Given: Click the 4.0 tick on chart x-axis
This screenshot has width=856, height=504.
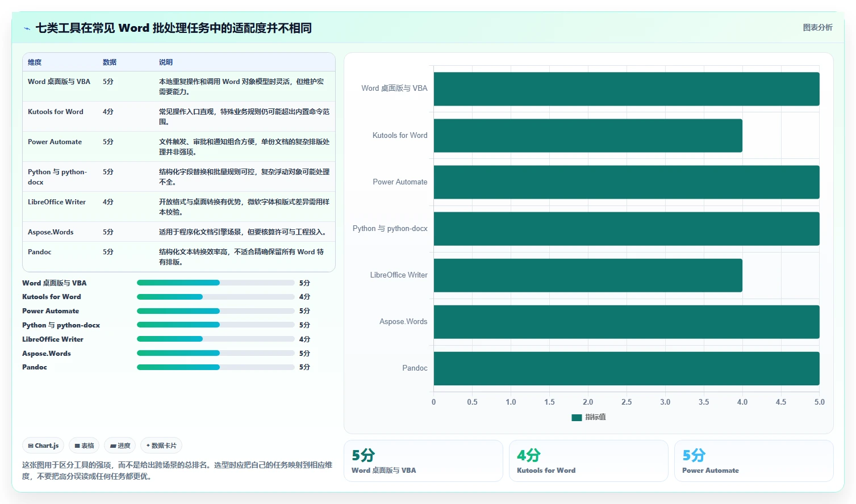Looking at the screenshot, I should (x=742, y=402).
